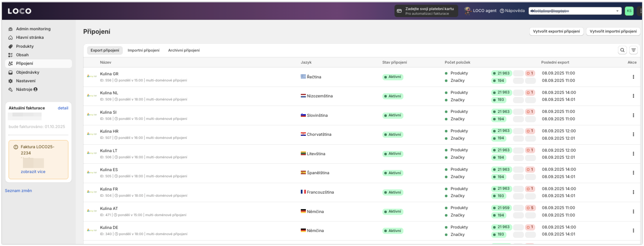Open actions menu for Kulina DE
Viewport: 644px width, 246px height.
coord(633,231)
